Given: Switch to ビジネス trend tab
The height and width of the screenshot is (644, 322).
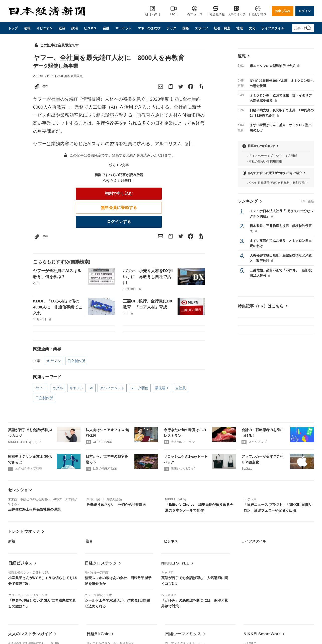Looking at the screenshot, I should click(171, 541).
